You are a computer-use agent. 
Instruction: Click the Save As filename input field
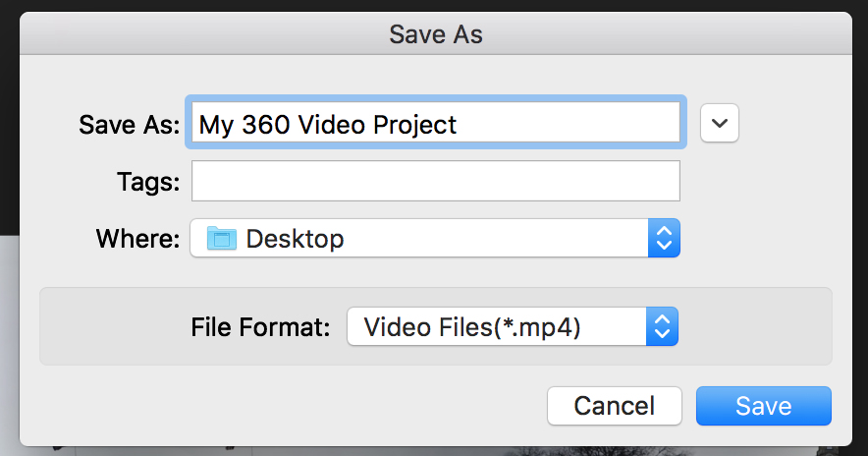pyautogui.click(x=436, y=123)
